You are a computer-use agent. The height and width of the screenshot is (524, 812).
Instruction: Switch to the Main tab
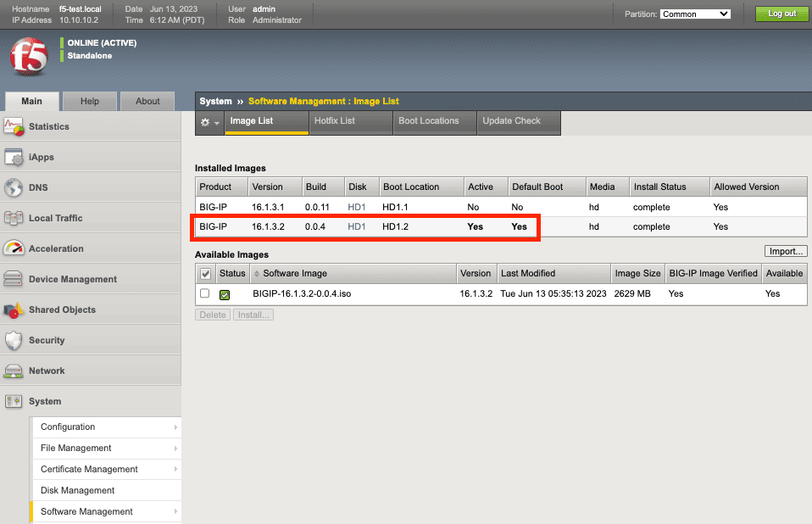pos(31,101)
